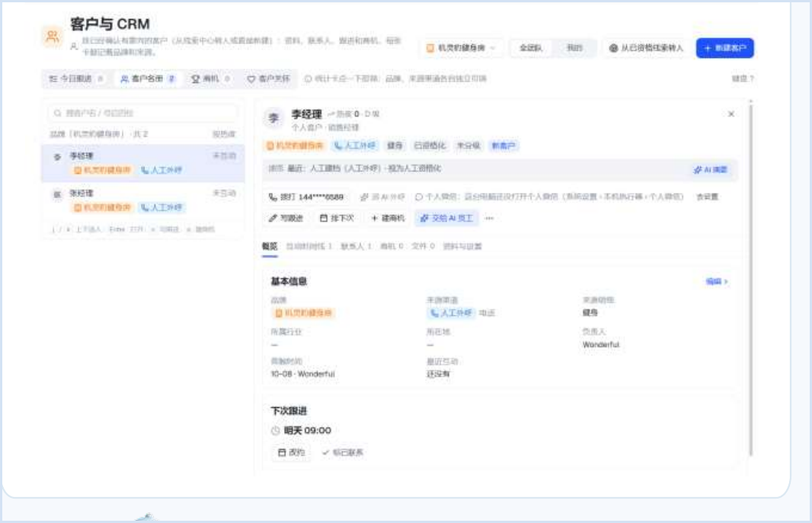Image resolution: width=812 pixels, height=523 pixels.
Task: Open the 按热度 sort dropdown
Action: pos(224,134)
